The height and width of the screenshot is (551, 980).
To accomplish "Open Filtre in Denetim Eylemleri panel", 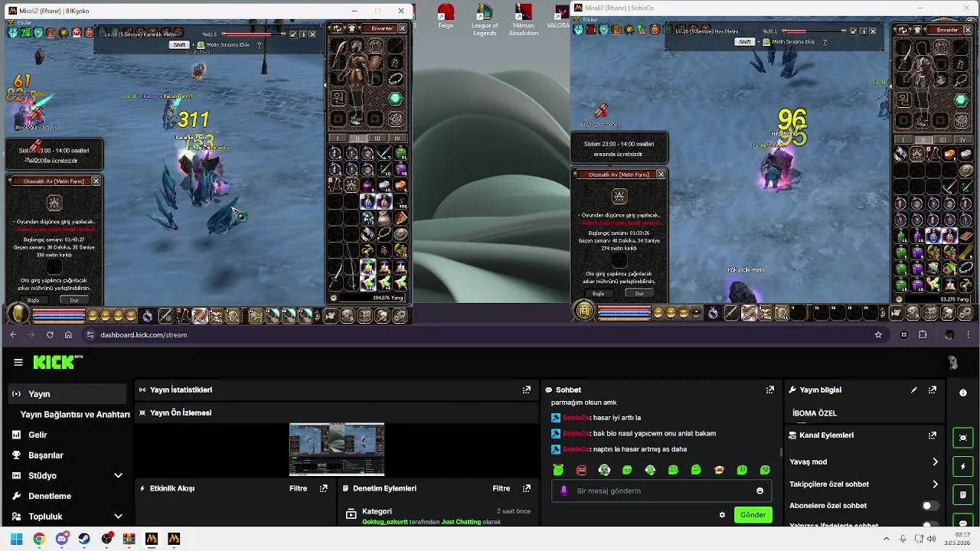I will tap(501, 488).
